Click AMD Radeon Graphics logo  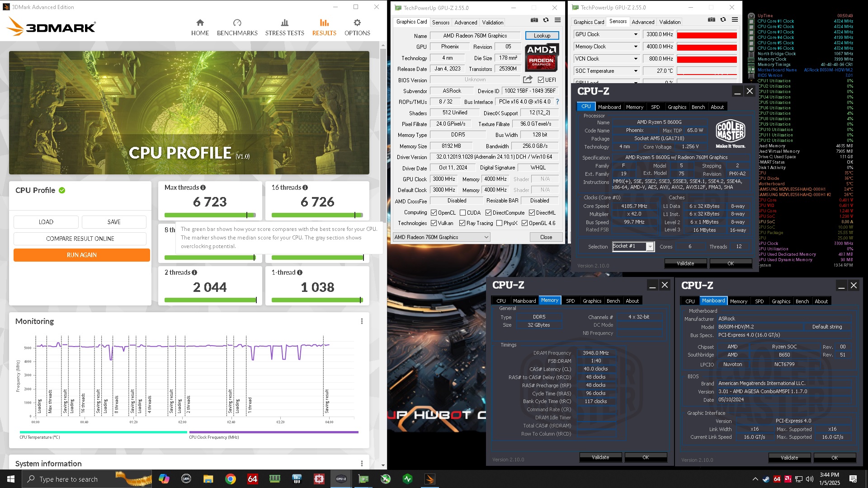[542, 57]
